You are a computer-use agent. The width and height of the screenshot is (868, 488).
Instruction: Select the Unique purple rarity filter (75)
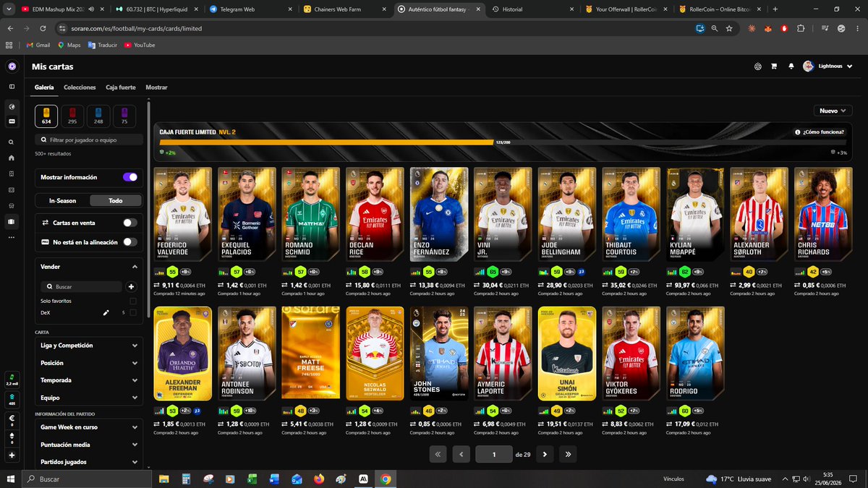pos(124,116)
